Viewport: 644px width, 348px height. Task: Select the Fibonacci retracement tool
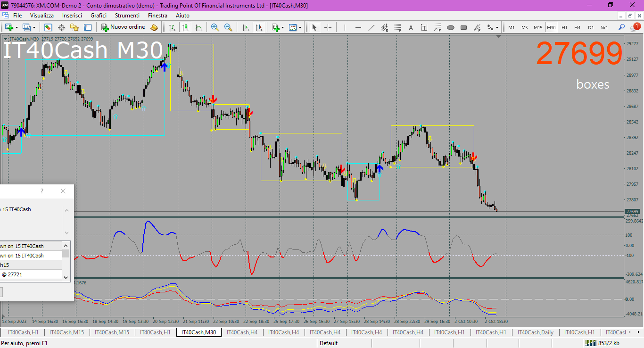pos(398,27)
